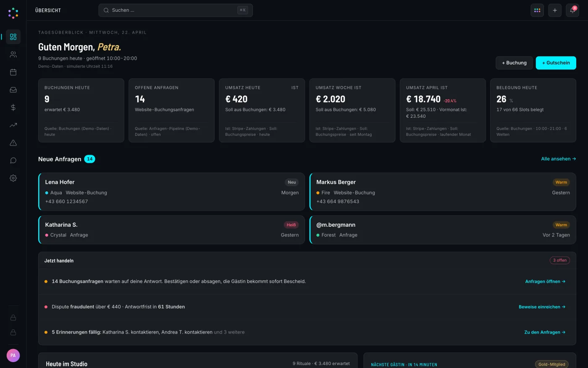Viewport: 588px width, 368px height.
Task: Click the Heute im Studio heading
Action: [x=67, y=364]
